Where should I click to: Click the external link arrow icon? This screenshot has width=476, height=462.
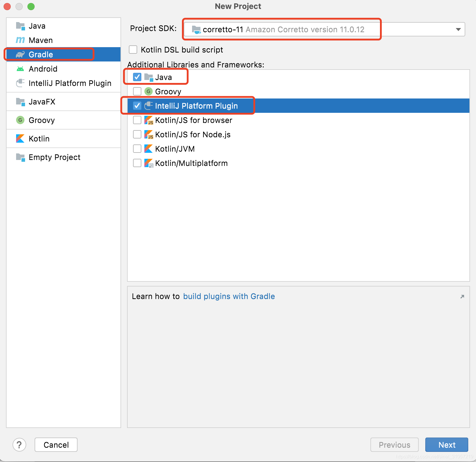[x=462, y=296]
